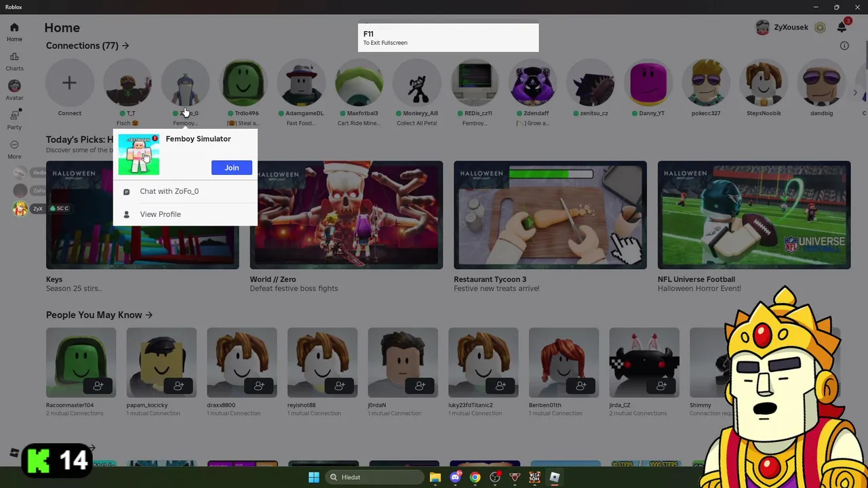
Task: Open the Robux balance icon
Action: click(820, 28)
